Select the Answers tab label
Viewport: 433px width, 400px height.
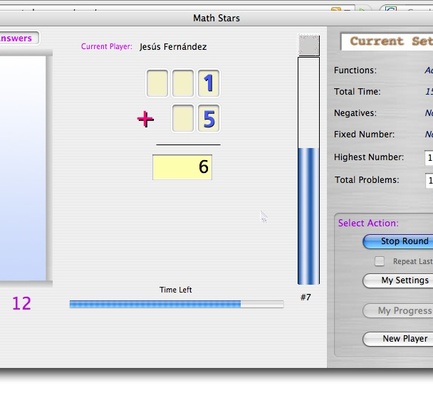(x=16, y=38)
